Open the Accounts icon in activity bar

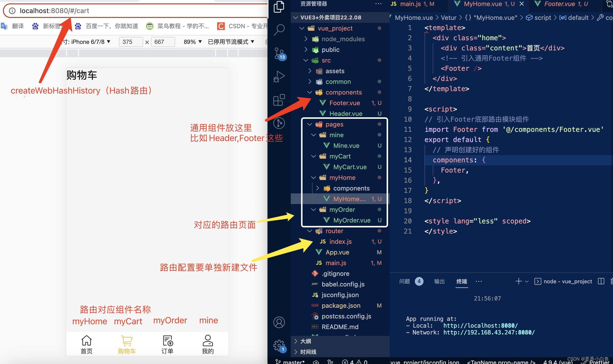[x=279, y=322]
